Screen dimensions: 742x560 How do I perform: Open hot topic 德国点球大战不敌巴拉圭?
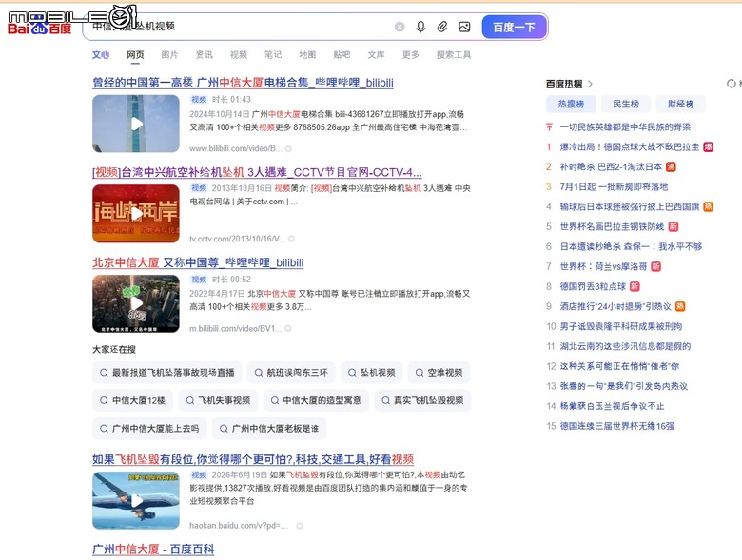630,147
